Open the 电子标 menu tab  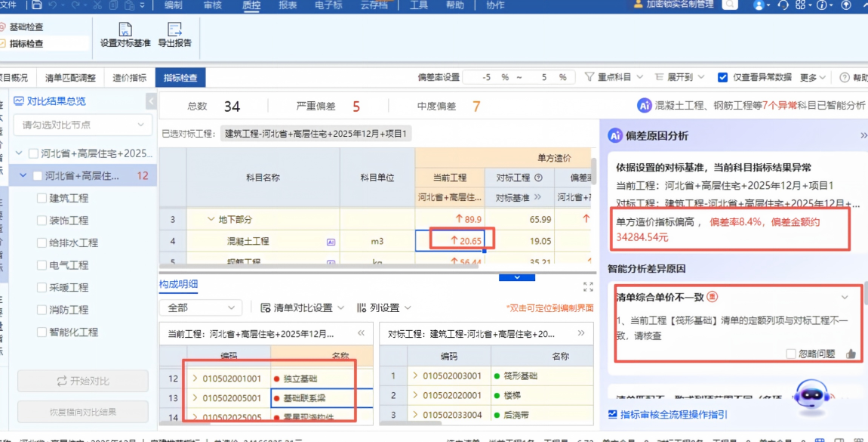click(x=328, y=5)
